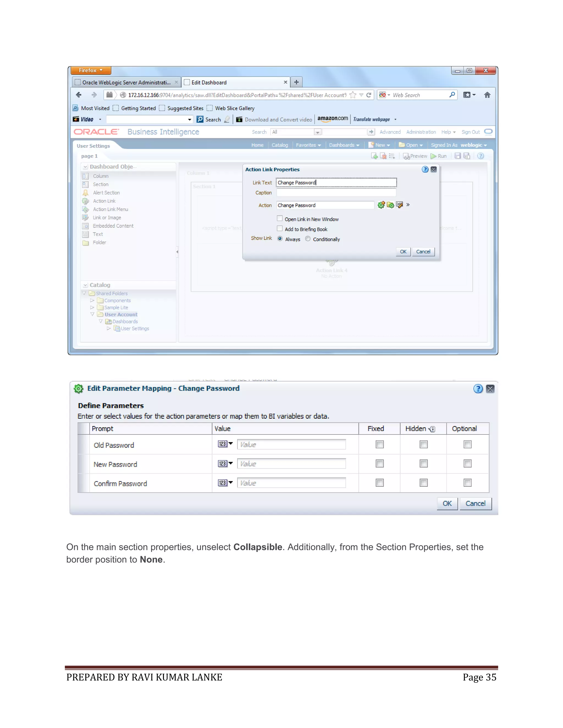This screenshot has height=728, width=563.
Task: Click the Add Dashboard Page icon
Action: click(x=374, y=156)
